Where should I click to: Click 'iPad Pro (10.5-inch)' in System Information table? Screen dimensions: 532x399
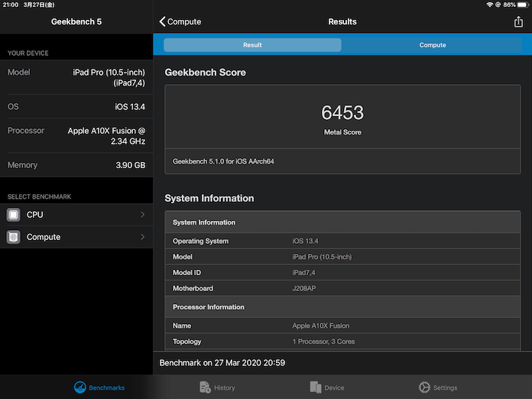(322, 257)
